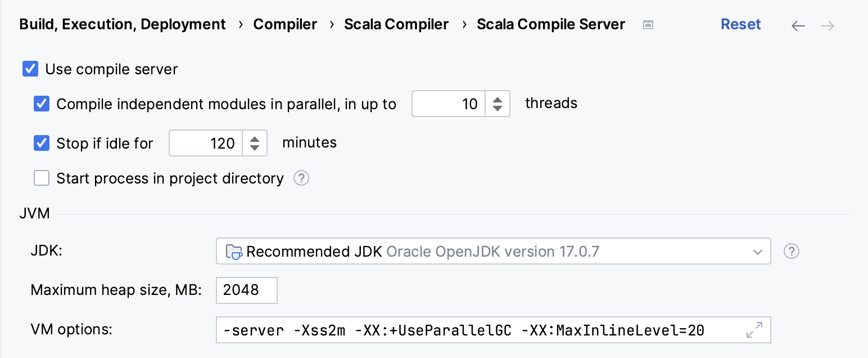This screenshot has width=868, height=358.
Task: Click the forward navigation arrow
Action: coord(826,25)
